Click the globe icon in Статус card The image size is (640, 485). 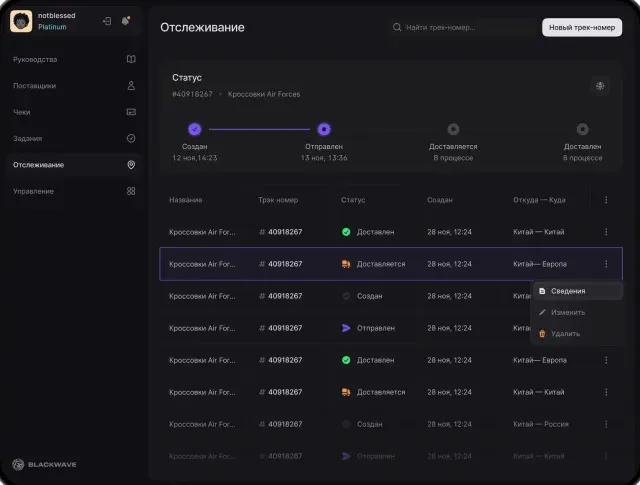[600, 86]
